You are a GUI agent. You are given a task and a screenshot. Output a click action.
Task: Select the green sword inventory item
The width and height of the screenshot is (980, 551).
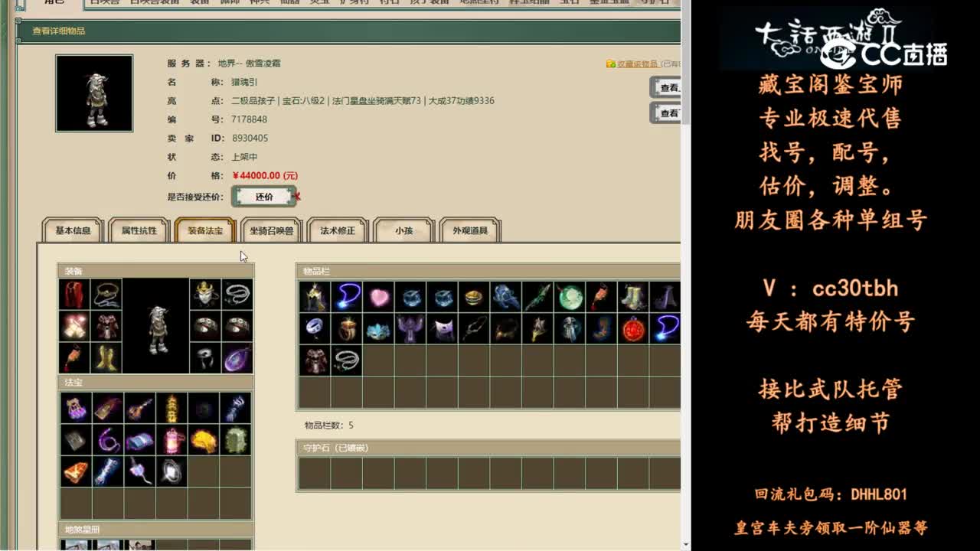538,297
